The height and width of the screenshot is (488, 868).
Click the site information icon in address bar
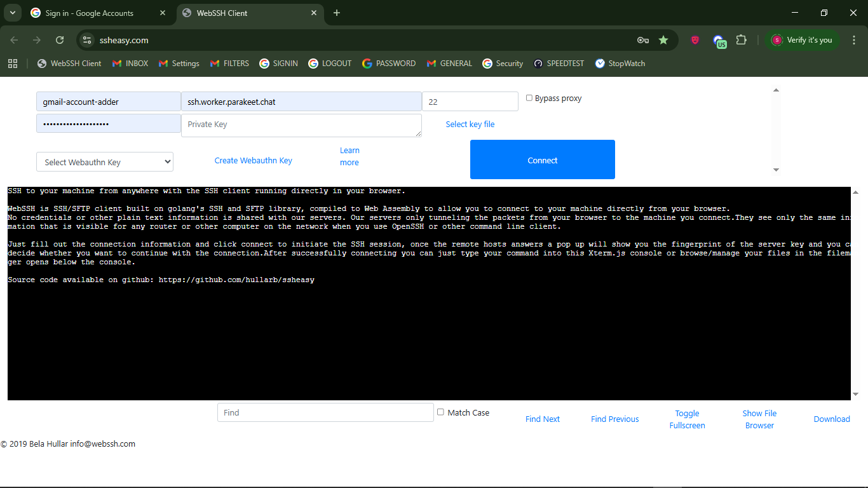88,40
